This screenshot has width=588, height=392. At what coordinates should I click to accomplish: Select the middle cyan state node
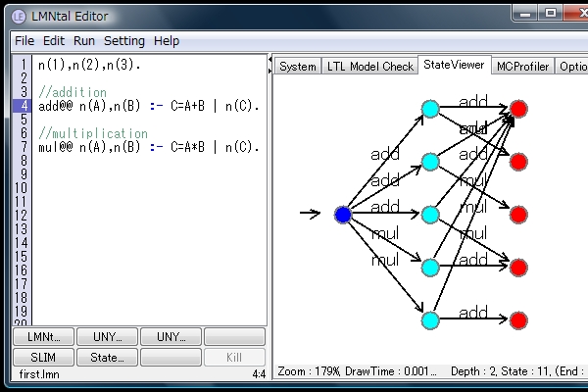[x=429, y=214]
